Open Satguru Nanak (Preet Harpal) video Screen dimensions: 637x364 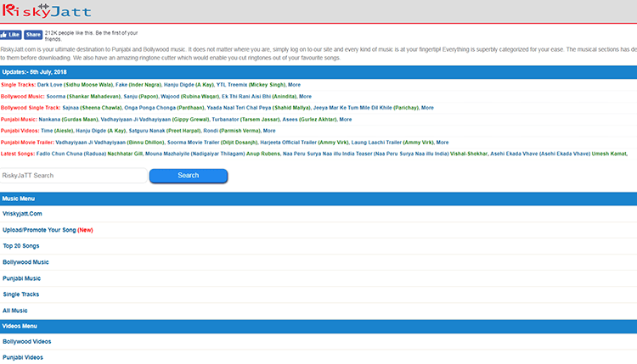(165, 131)
